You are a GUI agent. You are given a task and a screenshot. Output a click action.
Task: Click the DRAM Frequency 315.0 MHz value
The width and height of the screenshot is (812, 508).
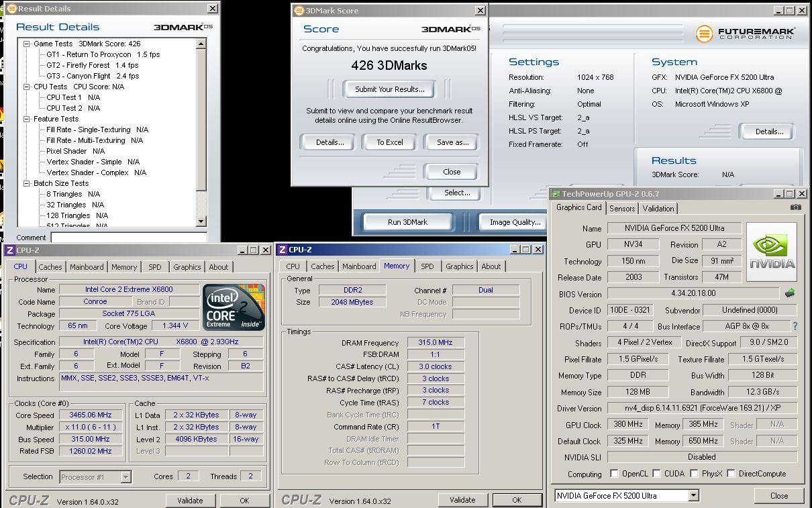[436, 342]
